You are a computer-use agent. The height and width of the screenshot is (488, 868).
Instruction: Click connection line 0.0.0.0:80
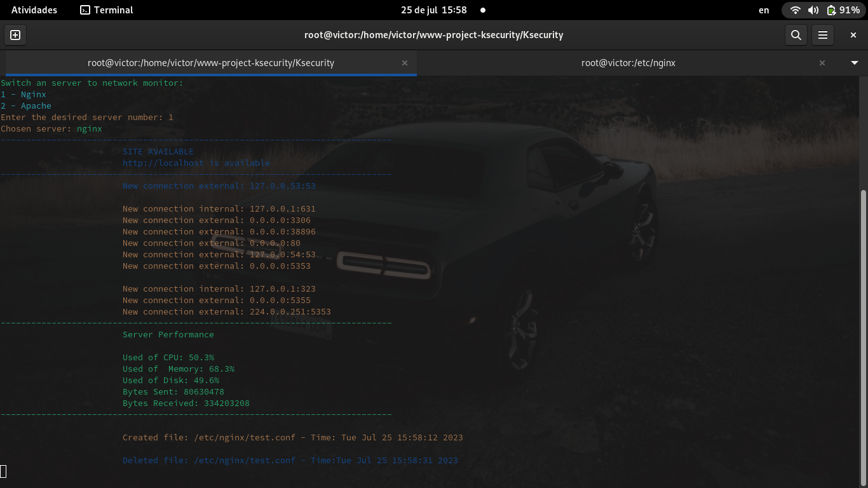[x=212, y=243]
